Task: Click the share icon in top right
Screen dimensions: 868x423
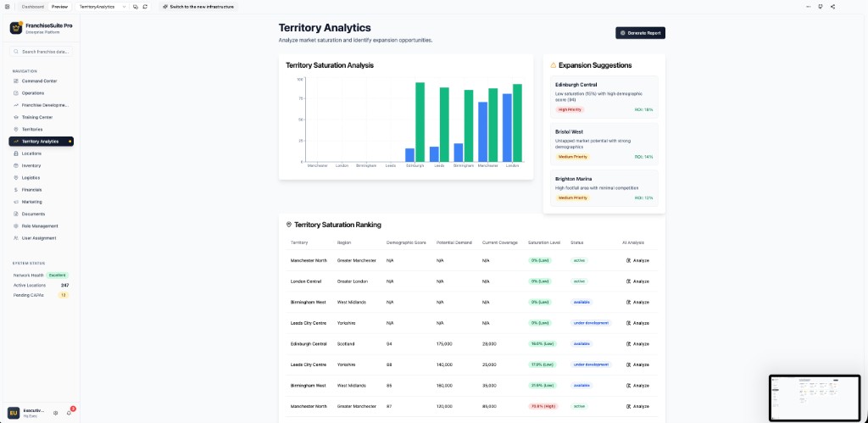Action: click(x=833, y=7)
